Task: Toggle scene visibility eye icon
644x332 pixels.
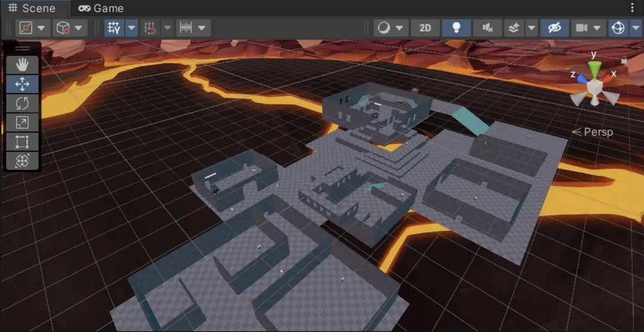Action: tap(553, 28)
